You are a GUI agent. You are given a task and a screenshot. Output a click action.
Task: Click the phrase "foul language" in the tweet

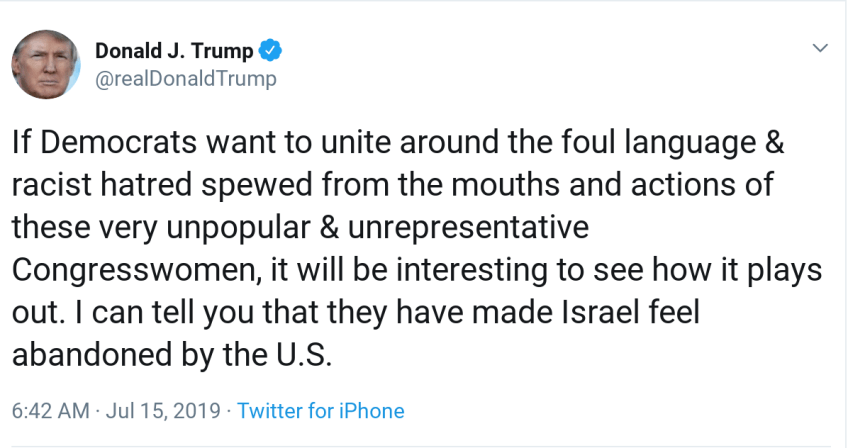[648, 142]
